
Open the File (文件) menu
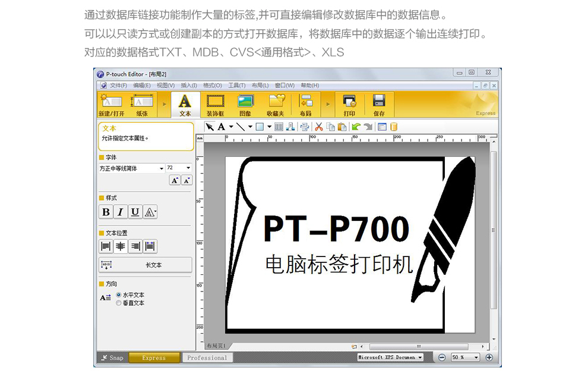click(118, 85)
